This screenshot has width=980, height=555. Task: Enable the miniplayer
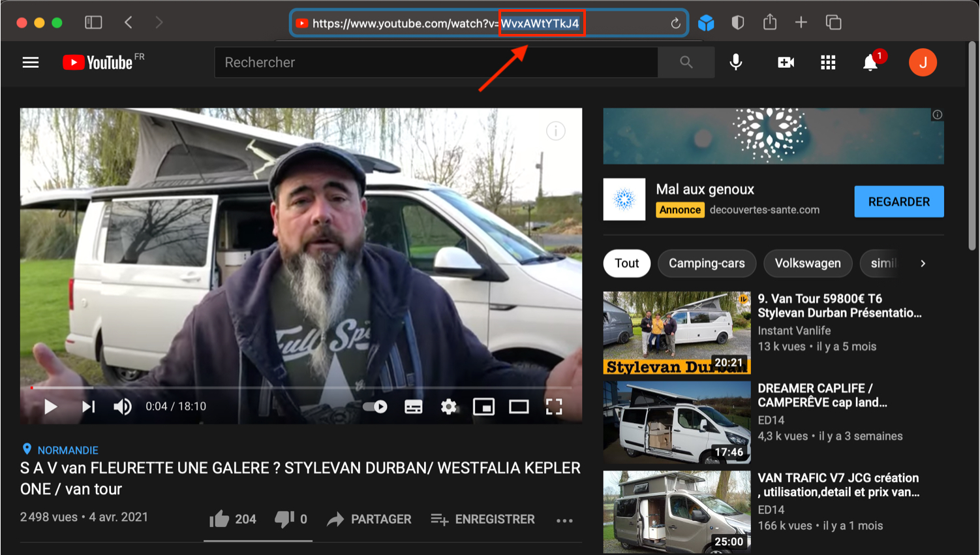(x=483, y=407)
